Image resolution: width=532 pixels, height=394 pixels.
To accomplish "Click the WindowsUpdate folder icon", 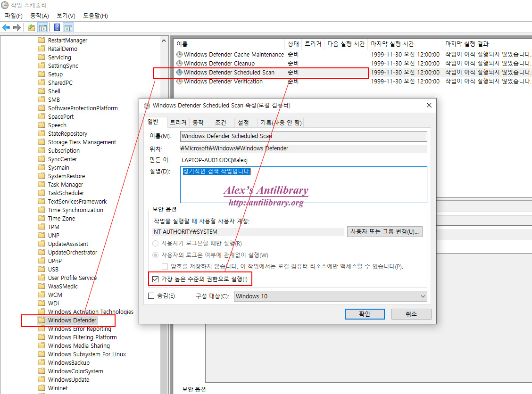I will [42, 379].
